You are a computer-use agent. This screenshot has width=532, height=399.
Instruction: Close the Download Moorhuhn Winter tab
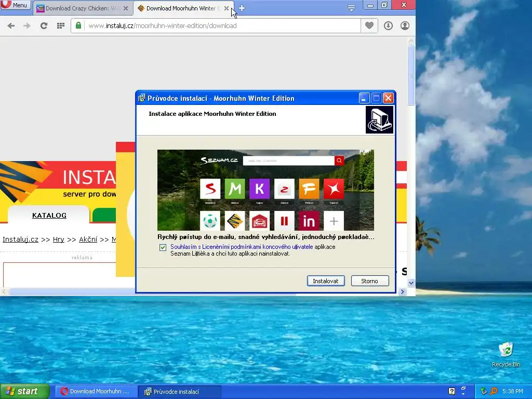[227, 8]
